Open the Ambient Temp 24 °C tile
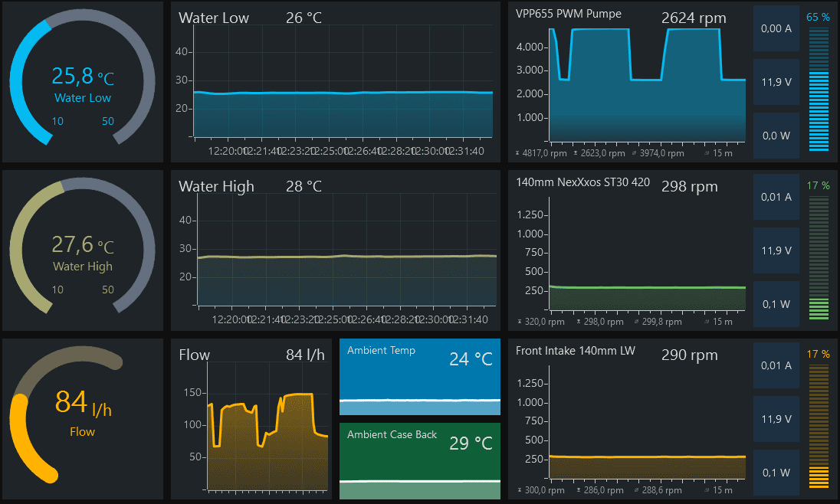 (420, 377)
